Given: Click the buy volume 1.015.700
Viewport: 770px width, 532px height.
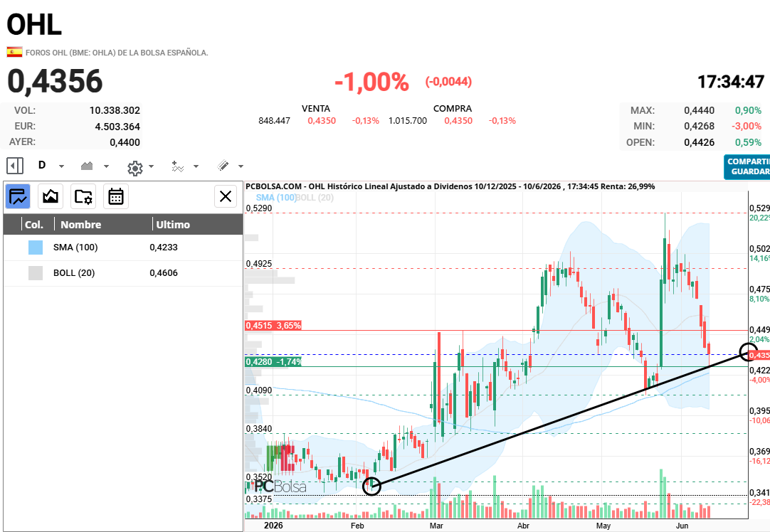Looking at the screenshot, I should 408,121.
